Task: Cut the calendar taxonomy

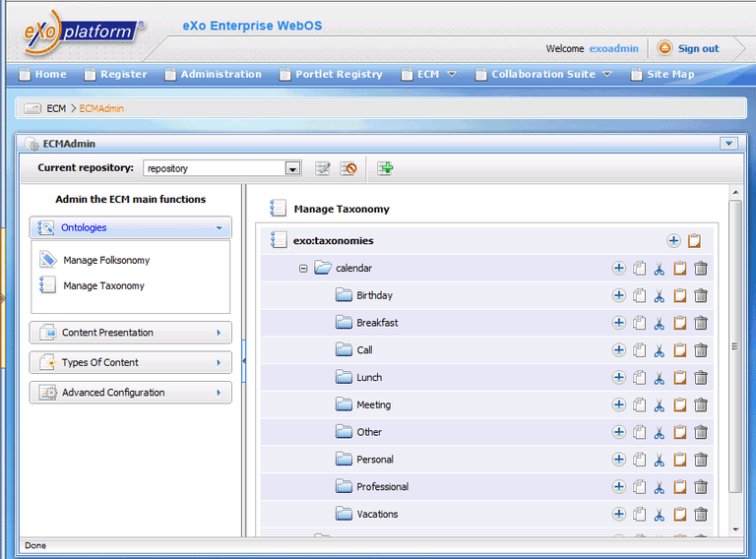Action: pos(660,268)
